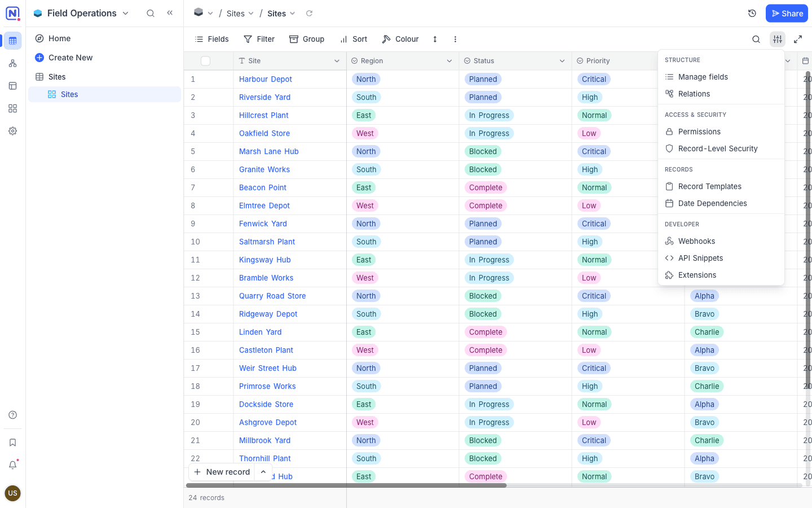The height and width of the screenshot is (508, 812).
Task: Open the Filter toolbar button
Action: coord(259,39)
